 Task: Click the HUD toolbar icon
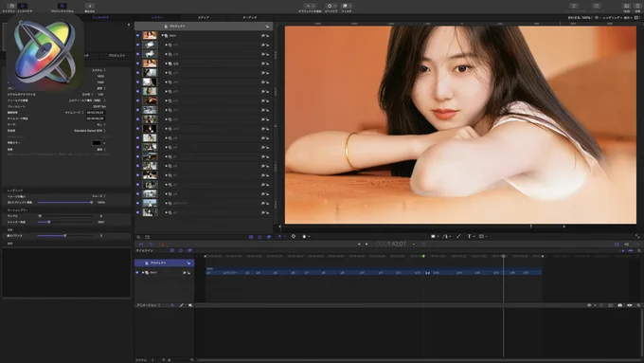click(626, 7)
